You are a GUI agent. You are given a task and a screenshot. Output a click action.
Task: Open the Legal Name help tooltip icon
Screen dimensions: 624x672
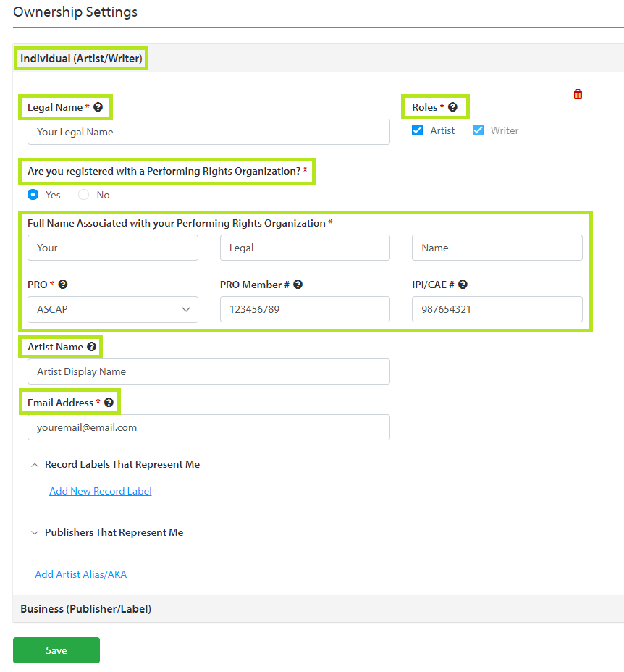click(x=98, y=106)
